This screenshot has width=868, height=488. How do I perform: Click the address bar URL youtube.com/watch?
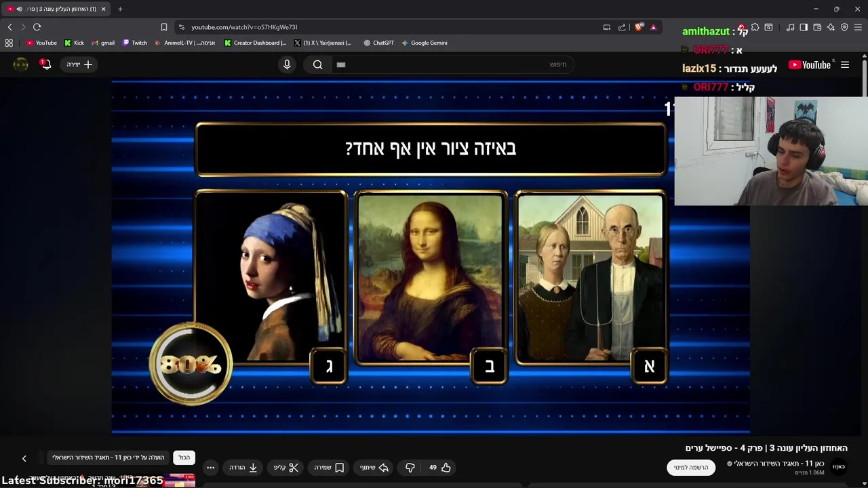tap(244, 27)
